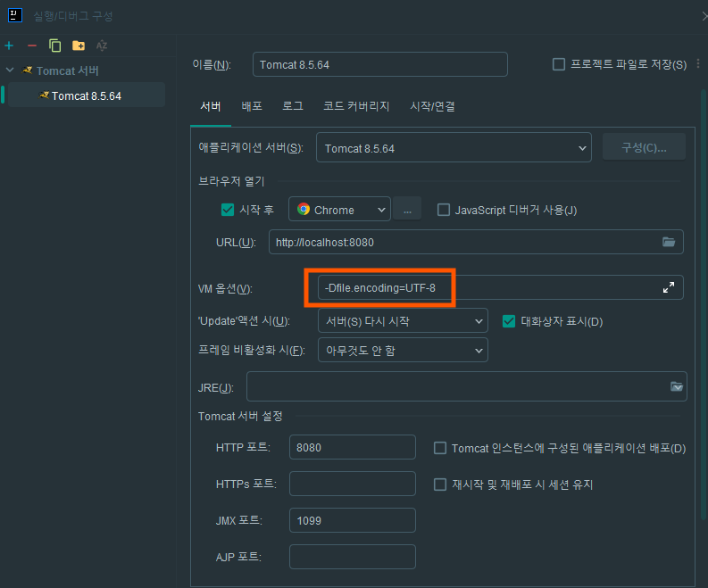Viewport: 708px width, 588px height.
Task: Switch to the 배포 tab
Action: 252,106
